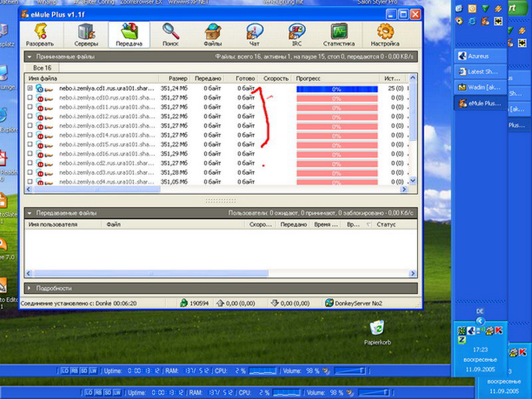
Task: Click the downloads list scroll right arrow
Action: [x=404, y=190]
